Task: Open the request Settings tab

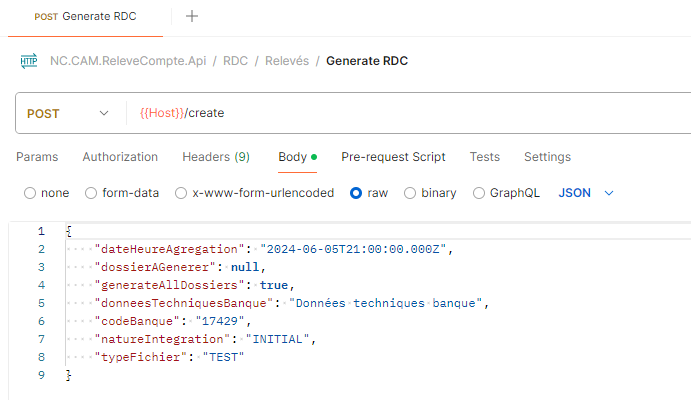Action: coord(547,157)
